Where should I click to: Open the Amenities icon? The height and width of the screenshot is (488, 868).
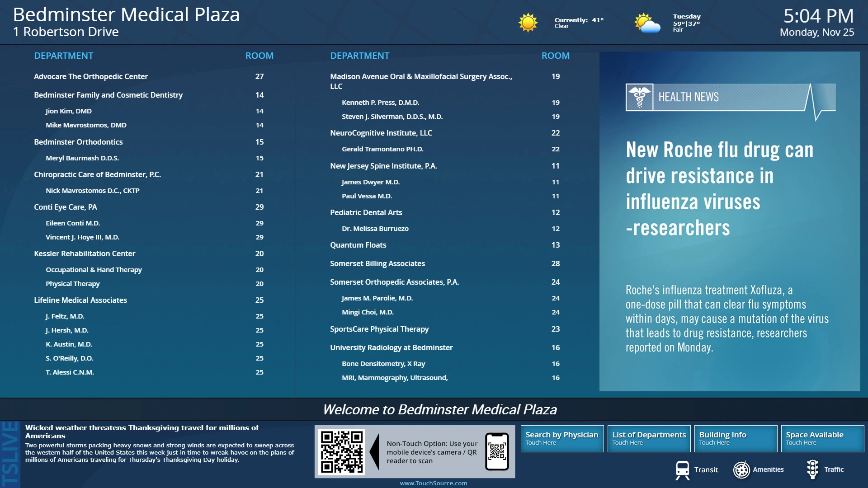point(741,470)
